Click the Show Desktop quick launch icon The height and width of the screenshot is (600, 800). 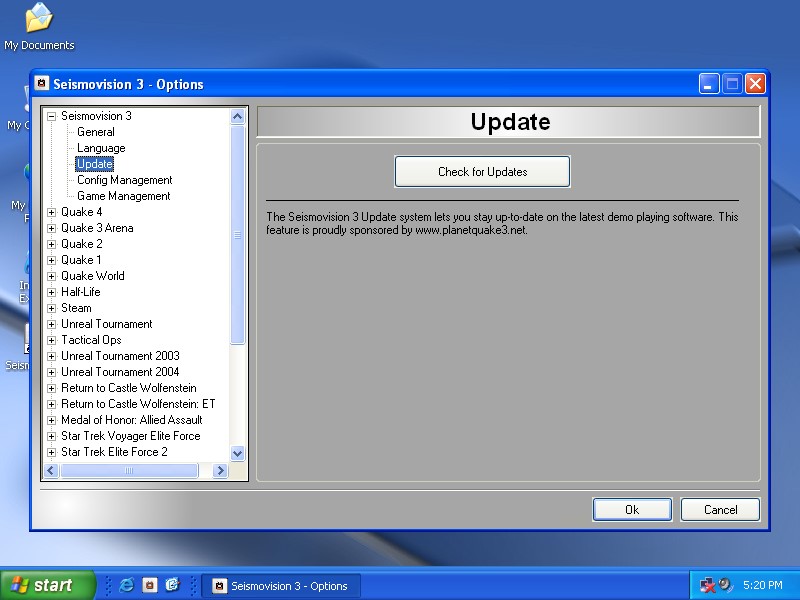[172, 585]
